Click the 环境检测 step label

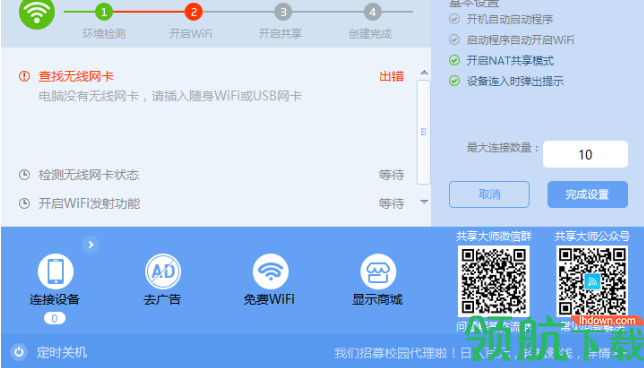pyautogui.click(x=104, y=34)
